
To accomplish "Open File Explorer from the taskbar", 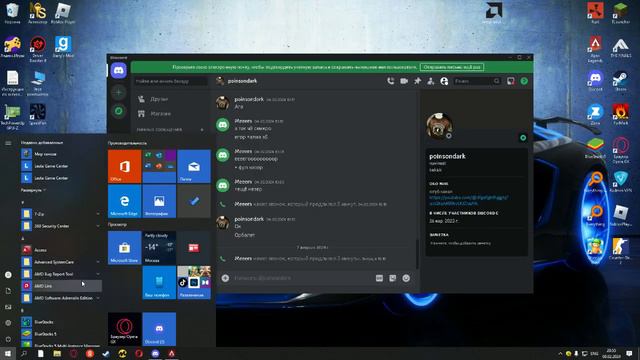I will (57, 353).
